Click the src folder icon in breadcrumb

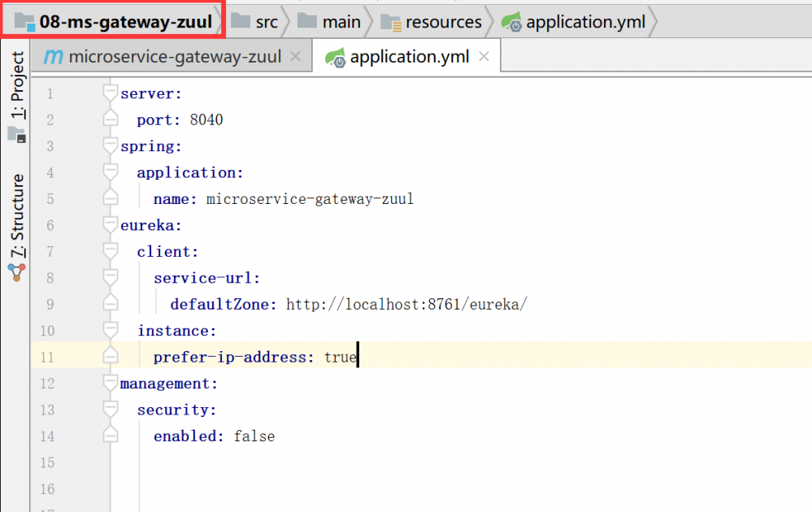click(x=241, y=22)
